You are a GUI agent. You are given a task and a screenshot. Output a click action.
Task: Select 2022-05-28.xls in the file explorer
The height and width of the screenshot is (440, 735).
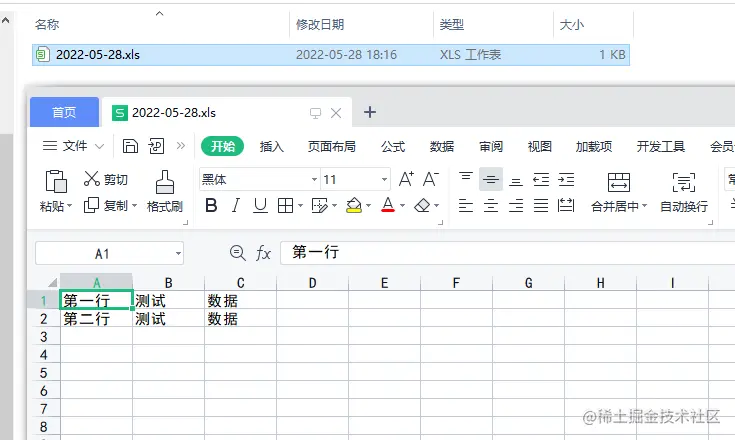[x=330, y=55]
